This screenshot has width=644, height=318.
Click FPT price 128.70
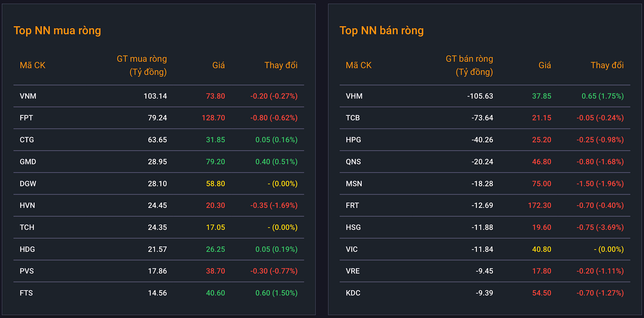pos(213,118)
